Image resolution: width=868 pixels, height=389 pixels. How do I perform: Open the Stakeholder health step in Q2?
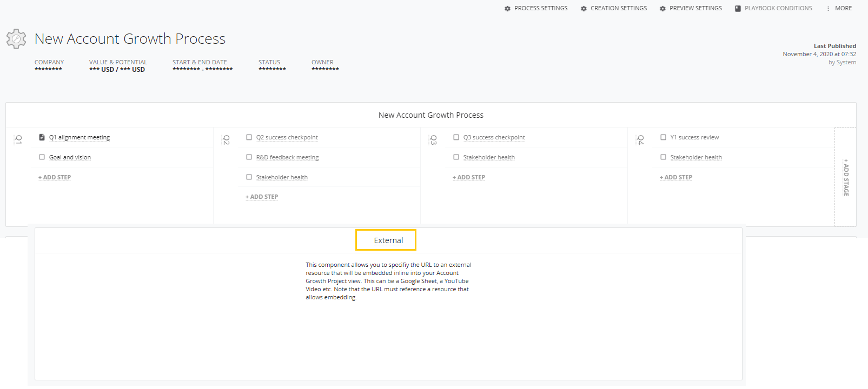[282, 177]
